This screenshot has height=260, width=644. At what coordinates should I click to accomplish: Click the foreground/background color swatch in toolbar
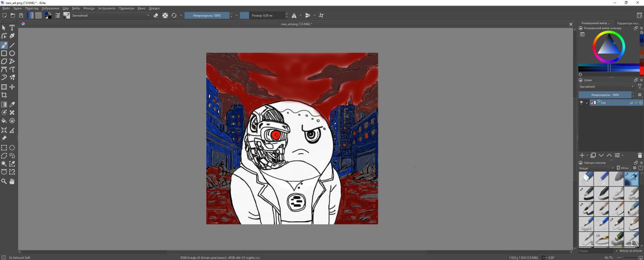[x=48, y=16]
